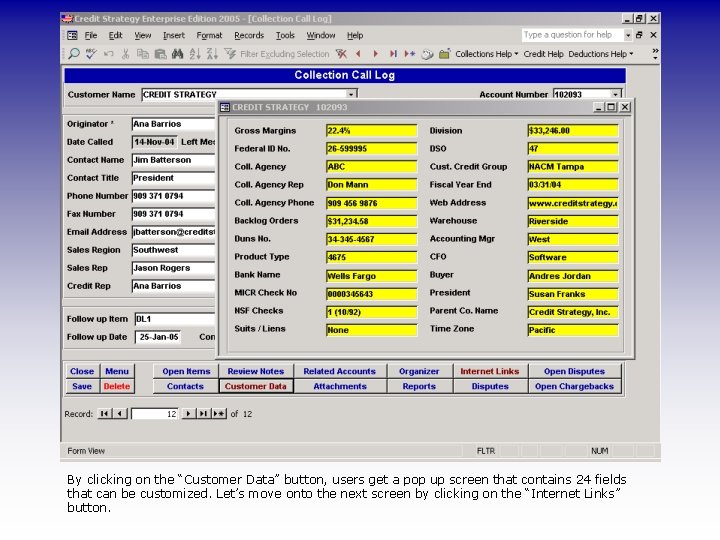Click the Type a question for help box

tap(572, 35)
